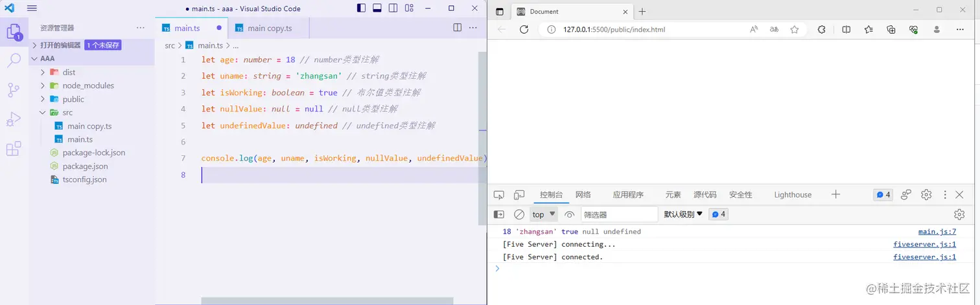980x305 pixels.
Task: Switch to main copy.ts editor tab
Action: pyautogui.click(x=268, y=28)
